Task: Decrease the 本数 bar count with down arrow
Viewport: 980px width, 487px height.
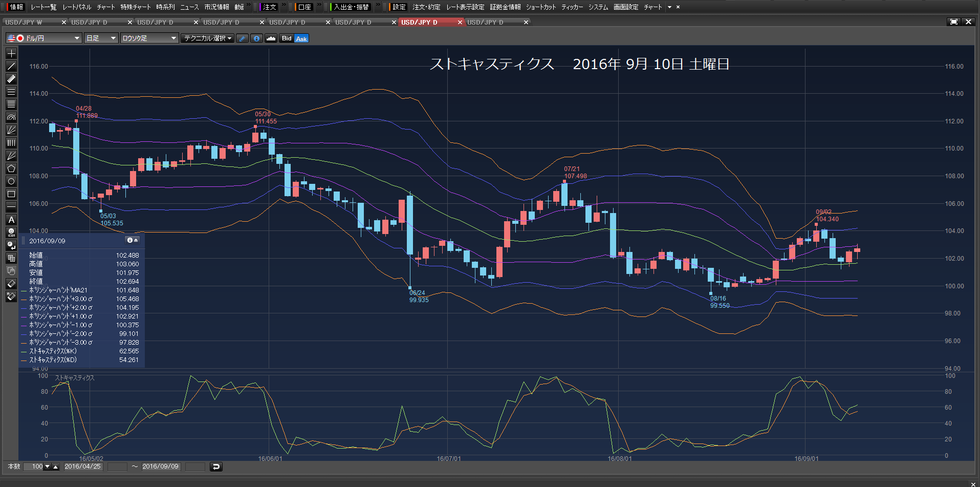Action: (48, 467)
